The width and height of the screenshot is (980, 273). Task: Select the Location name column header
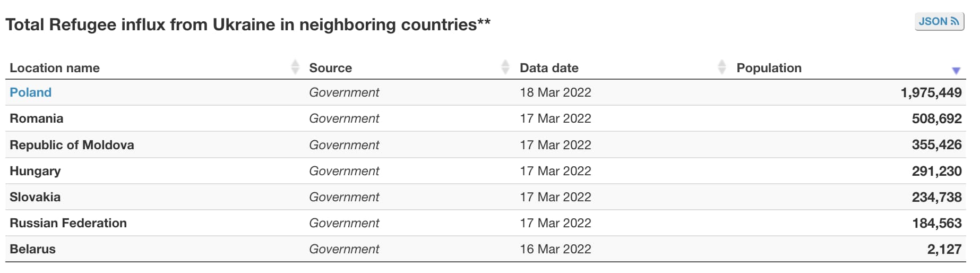point(55,68)
